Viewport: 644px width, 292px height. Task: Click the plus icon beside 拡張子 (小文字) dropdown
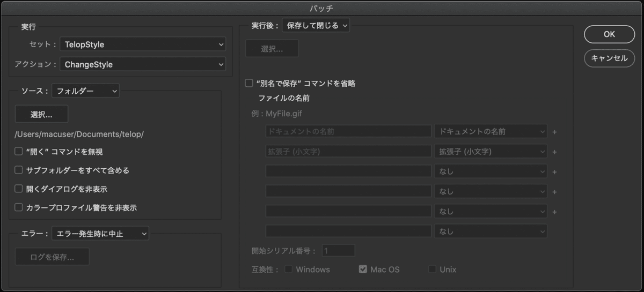click(x=554, y=152)
